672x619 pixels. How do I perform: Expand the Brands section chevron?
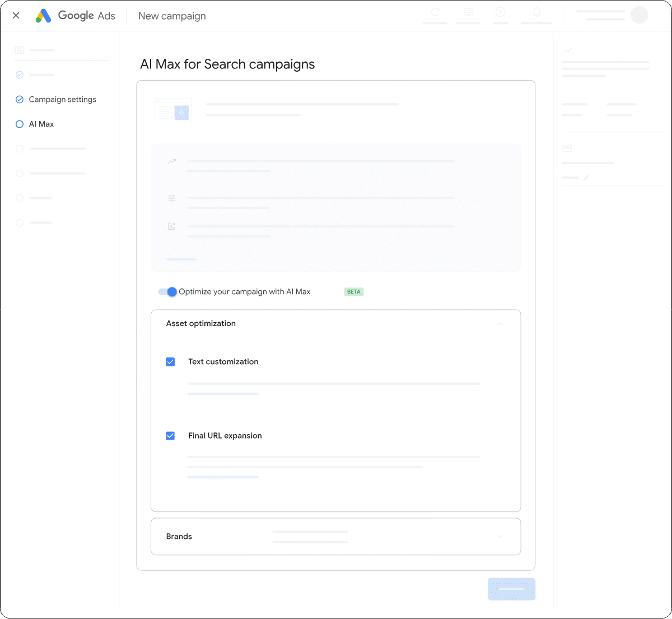point(500,537)
